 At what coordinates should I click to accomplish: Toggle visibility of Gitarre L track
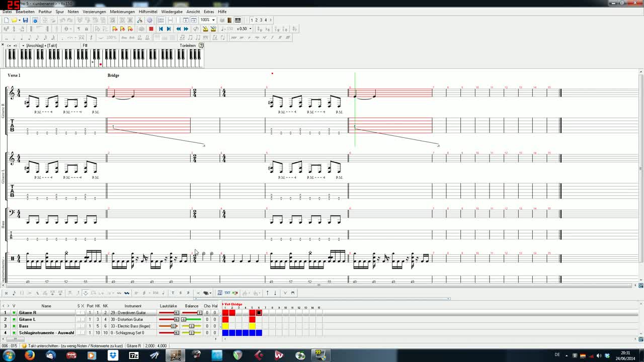(x=14, y=319)
